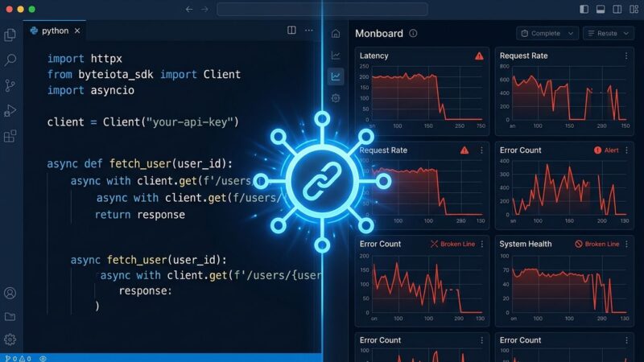The height and width of the screenshot is (362, 644).
Task: Click the Latency panel warning triangle
Action: pyautogui.click(x=479, y=56)
